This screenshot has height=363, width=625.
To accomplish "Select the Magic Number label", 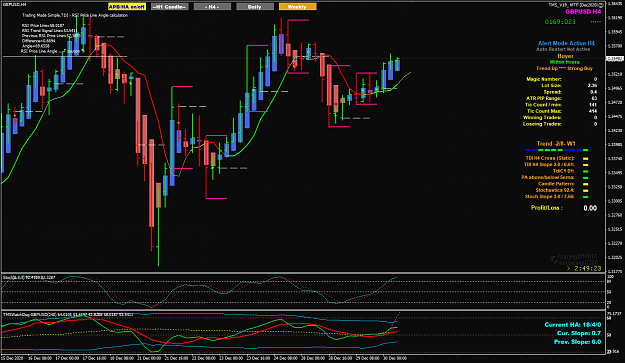I will pos(544,79).
